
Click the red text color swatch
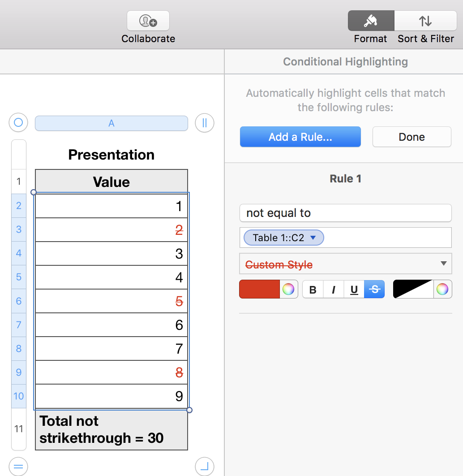point(260,289)
